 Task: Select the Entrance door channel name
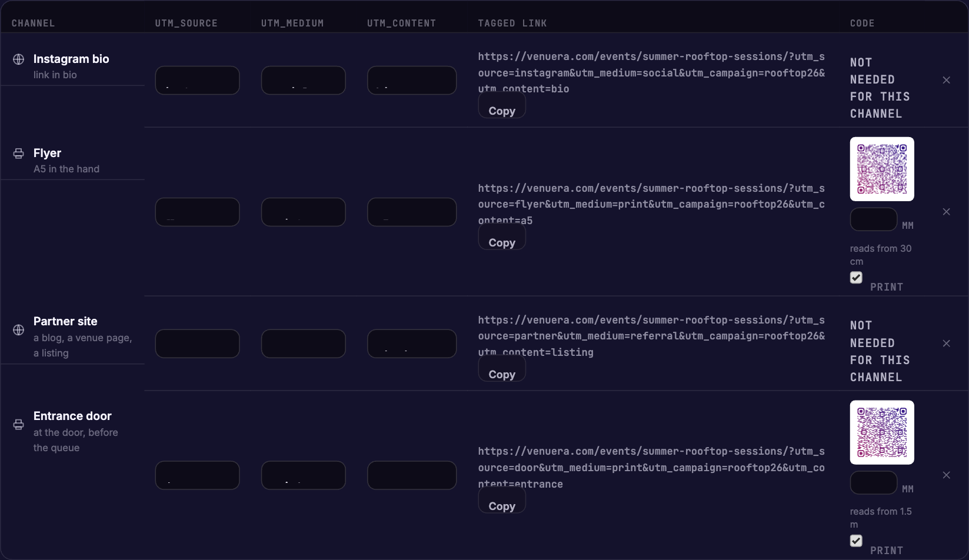click(72, 416)
